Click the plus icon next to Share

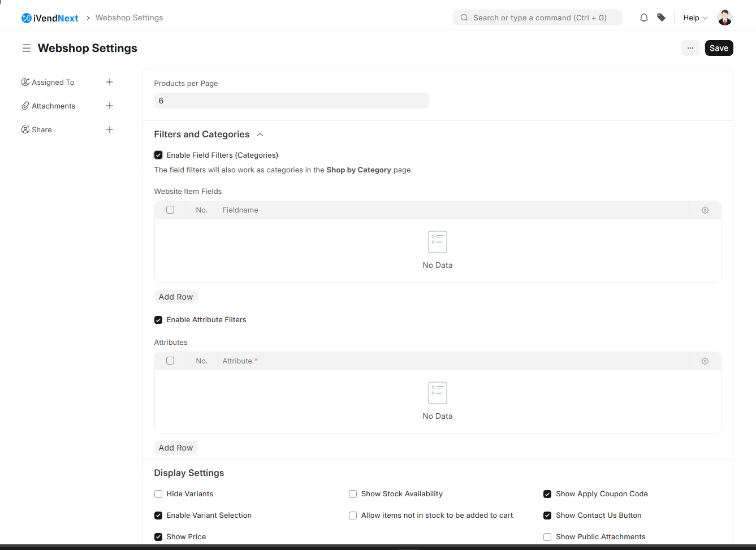[x=110, y=129]
